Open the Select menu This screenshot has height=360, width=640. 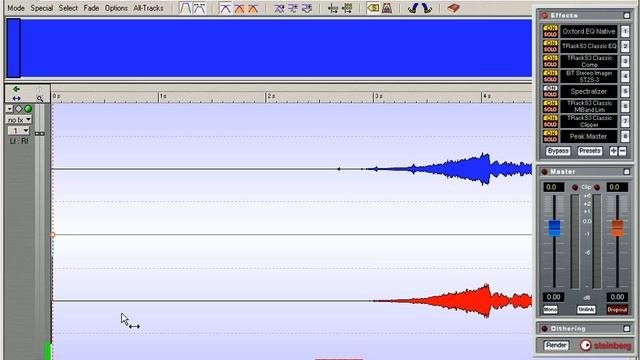point(68,8)
